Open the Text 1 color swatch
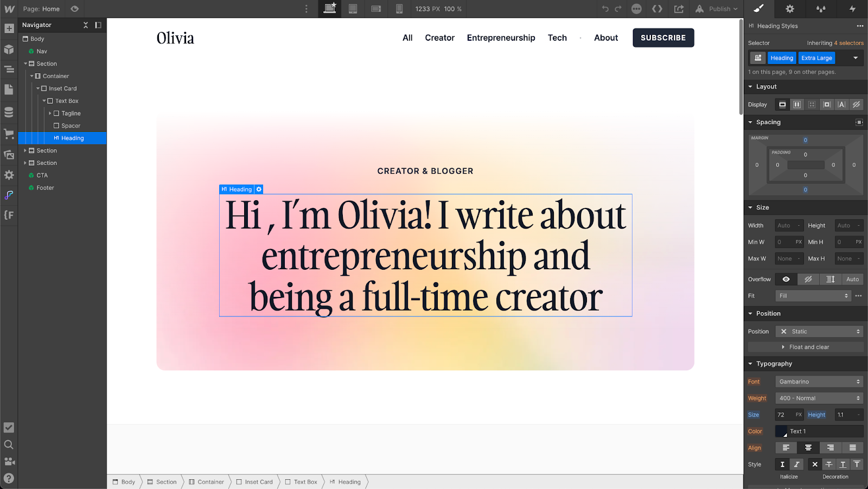Viewport: 868px width, 489px height. 781,431
